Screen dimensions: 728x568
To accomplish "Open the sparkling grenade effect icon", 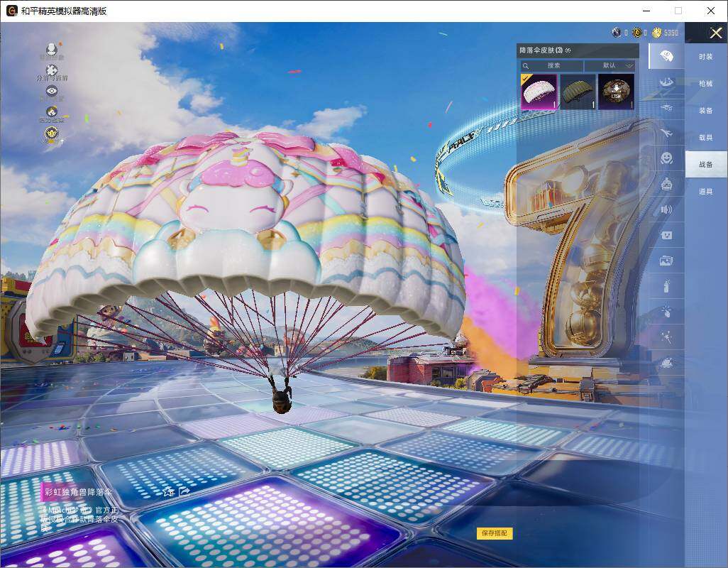I will tap(666, 311).
